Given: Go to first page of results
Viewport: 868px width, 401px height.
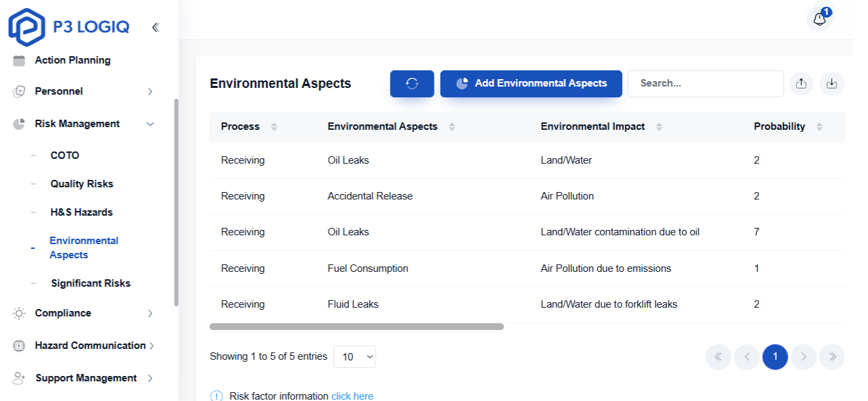Looking at the screenshot, I should (x=718, y=356).
